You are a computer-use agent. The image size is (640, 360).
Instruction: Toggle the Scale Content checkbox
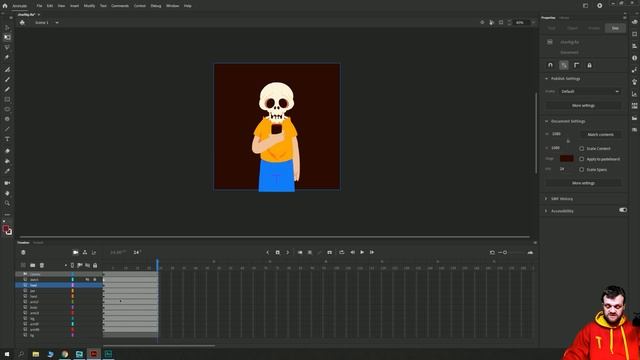[582, 149]
